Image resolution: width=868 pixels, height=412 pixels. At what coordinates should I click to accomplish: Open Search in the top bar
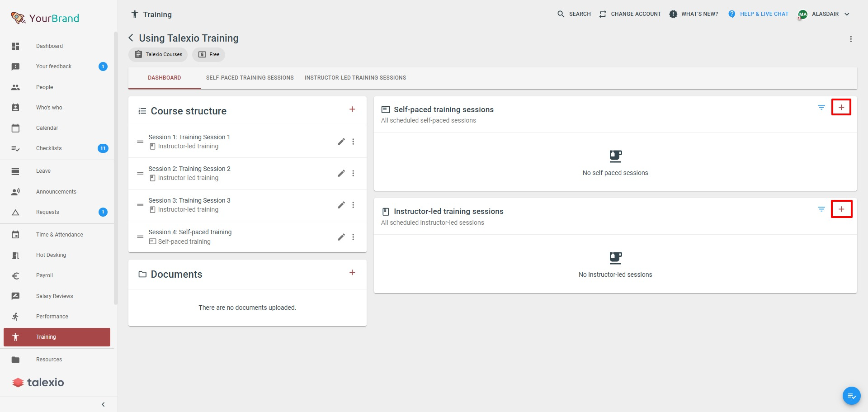pyautogui.click(x=574, y=14)
